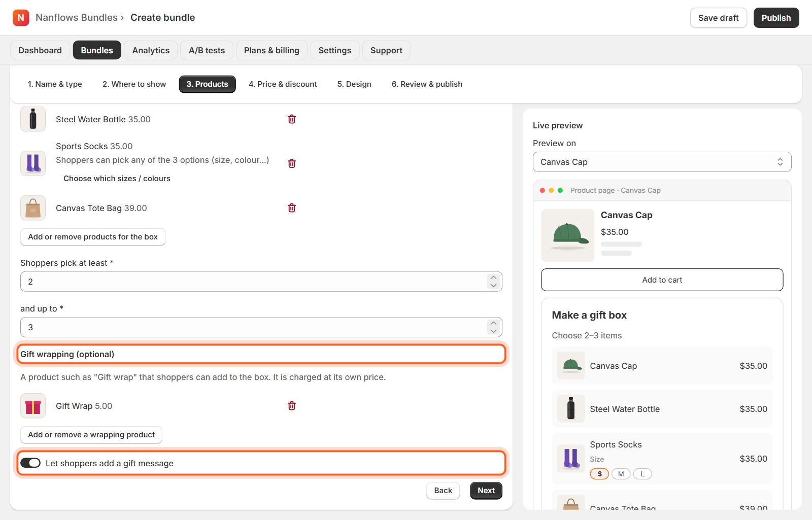Click the Shoppers pick at least field

click(261, 282)
